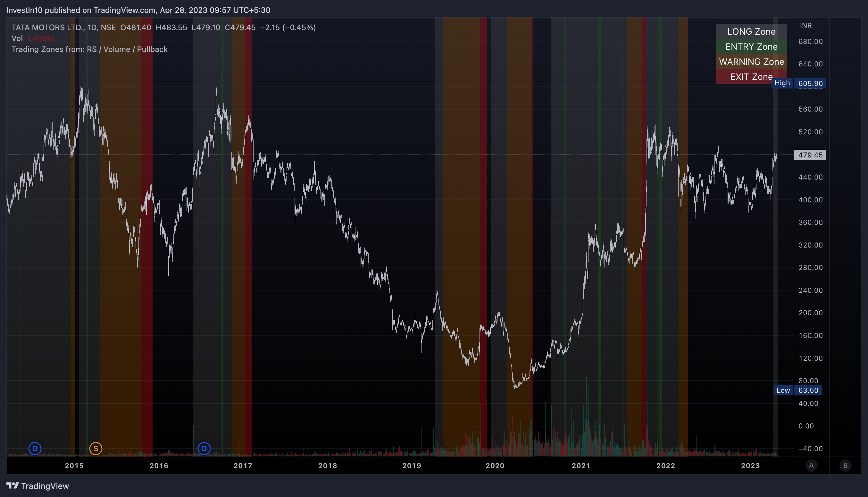Image resolution: width=868 pixels, height=497 pixels.
Task: Click the 2016 year label on time axis
Action: pyautogui.click(x=159, y=466)
